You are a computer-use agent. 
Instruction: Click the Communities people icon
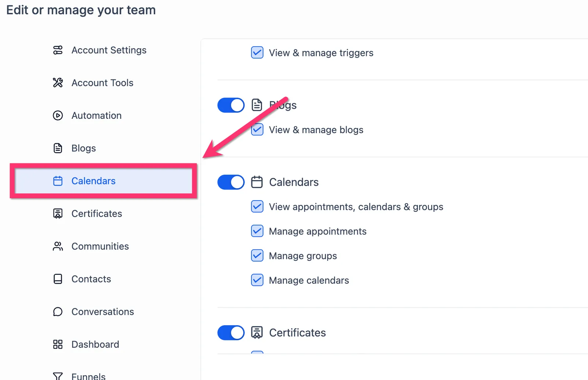click(x=58, y=246)
